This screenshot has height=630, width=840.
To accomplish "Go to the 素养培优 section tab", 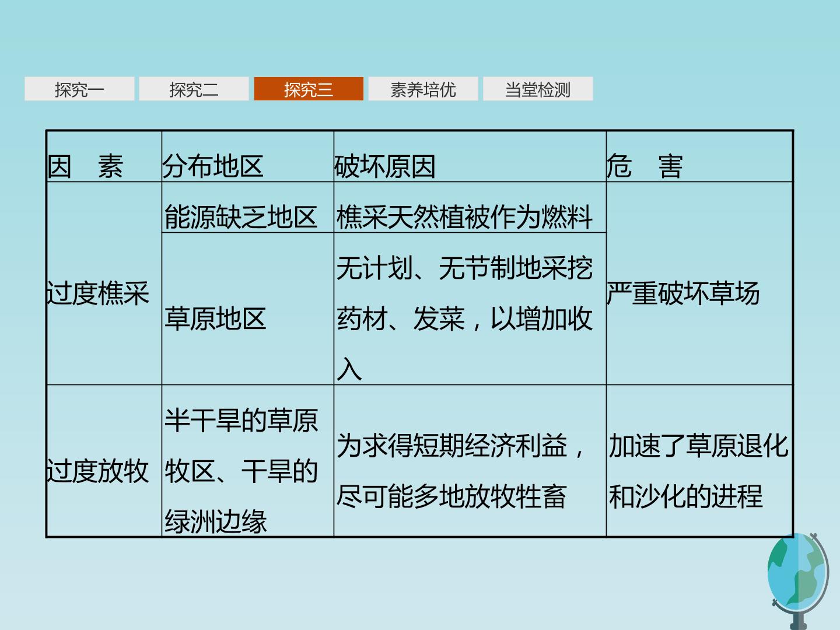I will coord(423,89).
